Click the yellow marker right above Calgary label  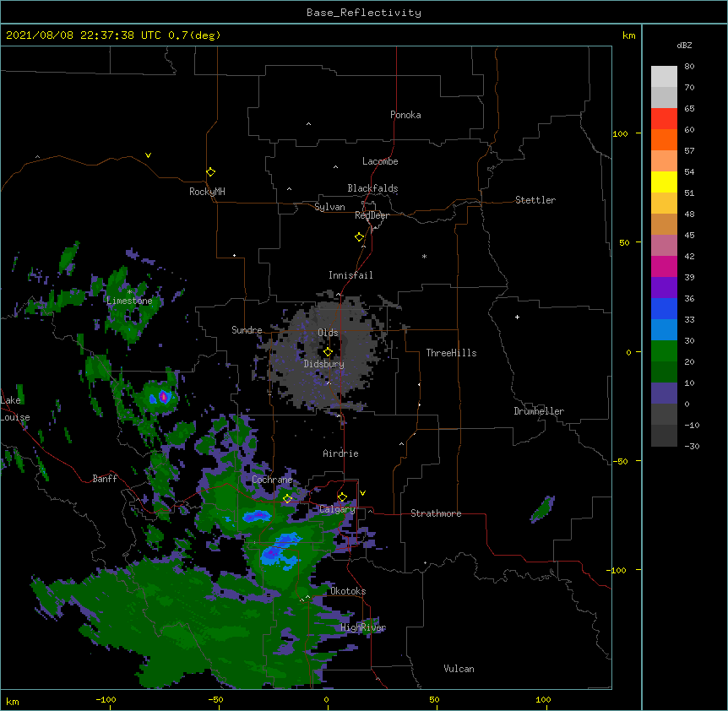tap(342, 497)
